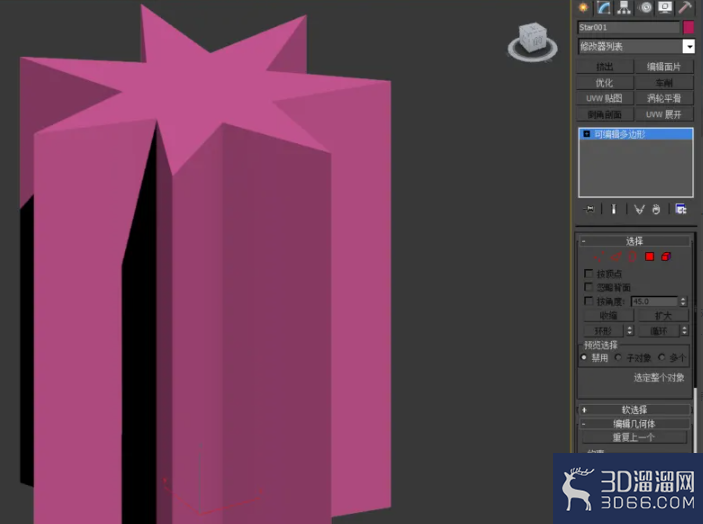Click the 倒角剖面 modifier button
Image resolution: width=703 pixels, height=524 pixels.
(x=604, y=114)
